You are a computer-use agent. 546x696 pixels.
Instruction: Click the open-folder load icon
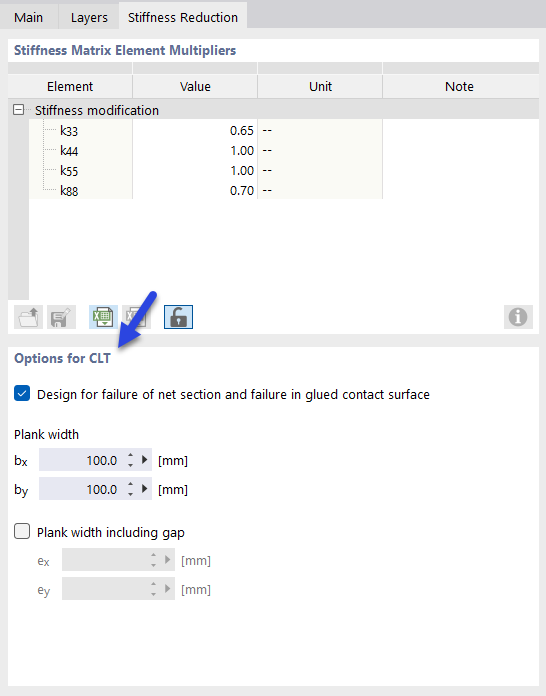pos(28,317)
